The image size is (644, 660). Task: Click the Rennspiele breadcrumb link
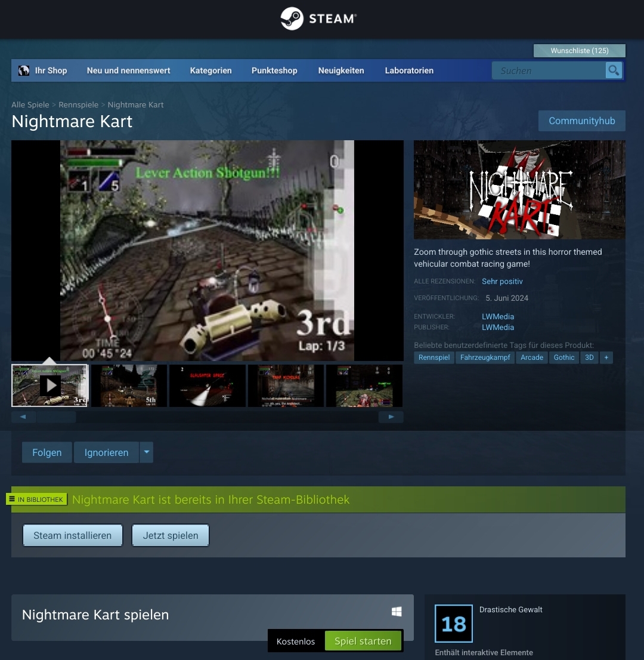(x=78, y=104)
